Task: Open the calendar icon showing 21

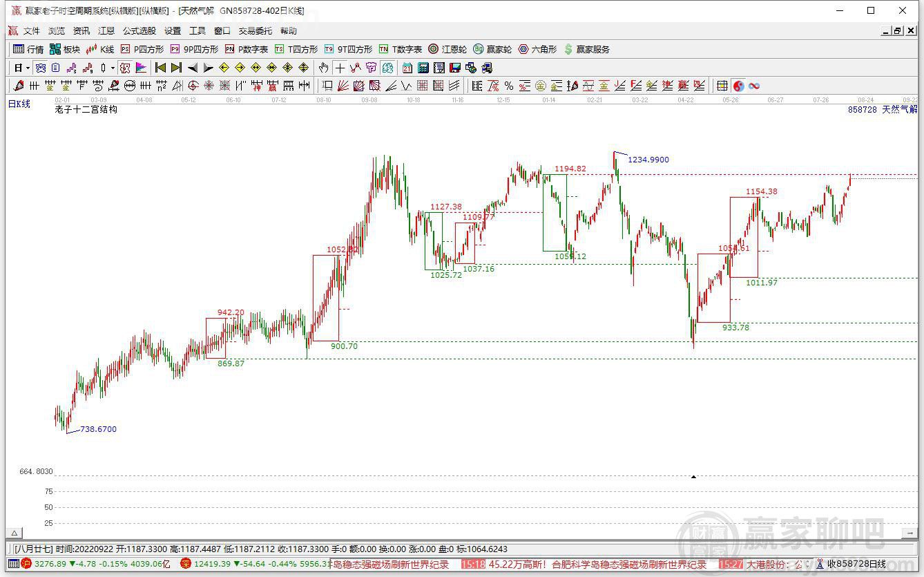Action: coord(407,68)
